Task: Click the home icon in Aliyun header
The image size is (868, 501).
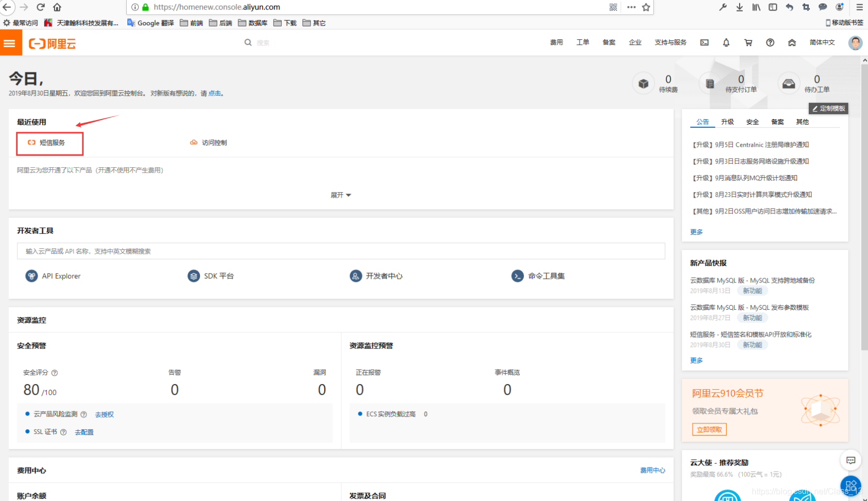Action: pyautogui.click(x=792, y=42)
